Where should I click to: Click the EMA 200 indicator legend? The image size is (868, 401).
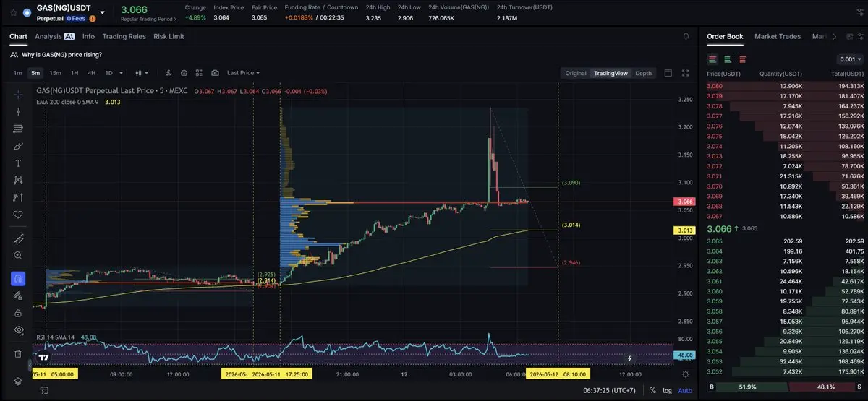[x=78, y=102]
